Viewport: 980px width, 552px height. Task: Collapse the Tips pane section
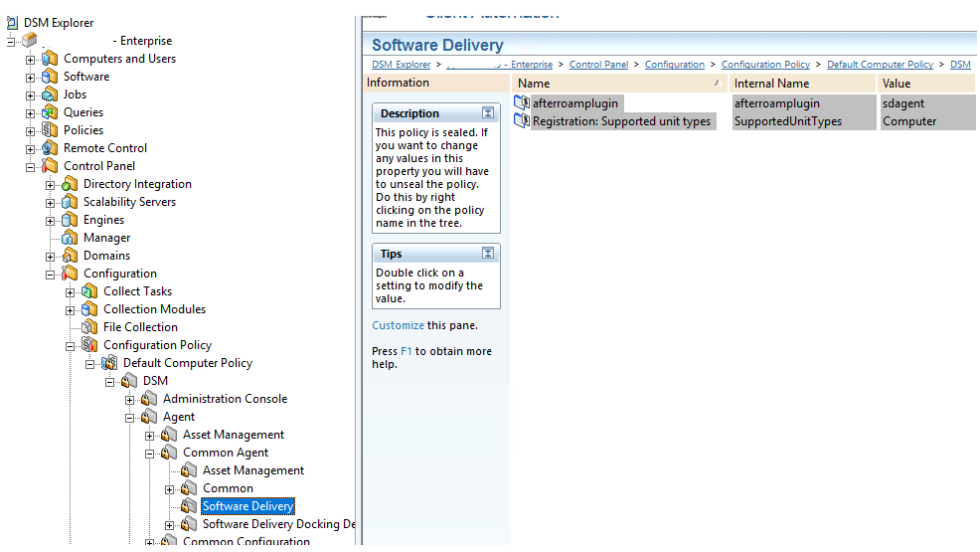pos(488,254)
